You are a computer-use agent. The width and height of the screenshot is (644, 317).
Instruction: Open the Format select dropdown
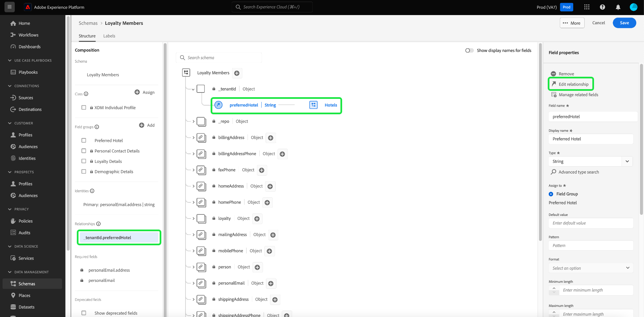591,268
